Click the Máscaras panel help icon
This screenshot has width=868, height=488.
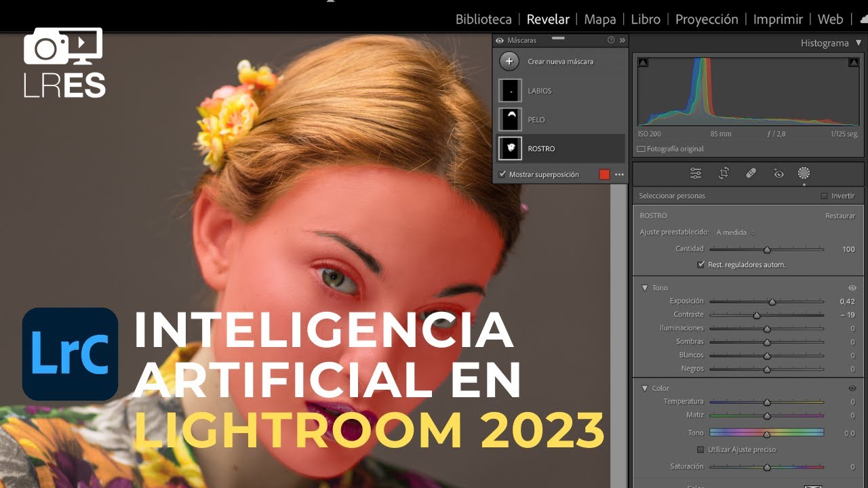coord(611,41)
